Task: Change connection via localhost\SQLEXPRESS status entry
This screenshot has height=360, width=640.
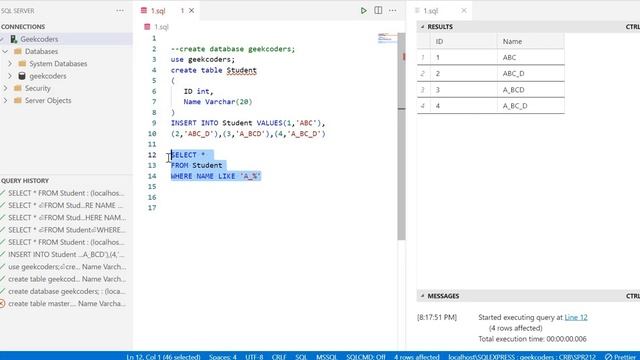Action: point(522,357)
